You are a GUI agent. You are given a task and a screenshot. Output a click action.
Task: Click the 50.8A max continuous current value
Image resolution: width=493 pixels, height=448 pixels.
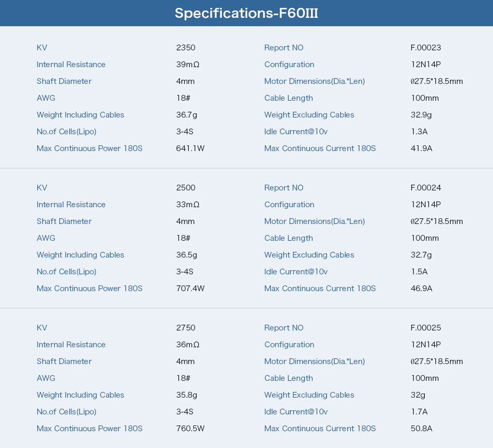click(x=421, y=429)
